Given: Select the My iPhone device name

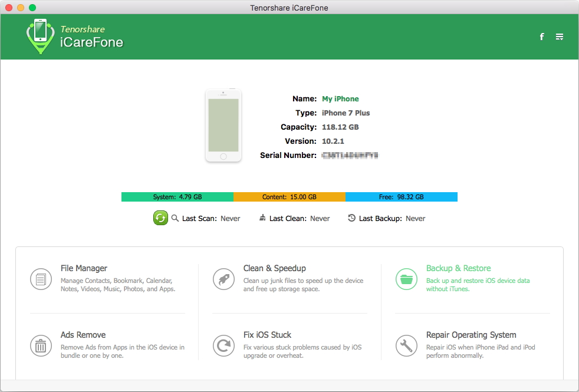Looking at the screenshot, I should (x=339, y=98).
